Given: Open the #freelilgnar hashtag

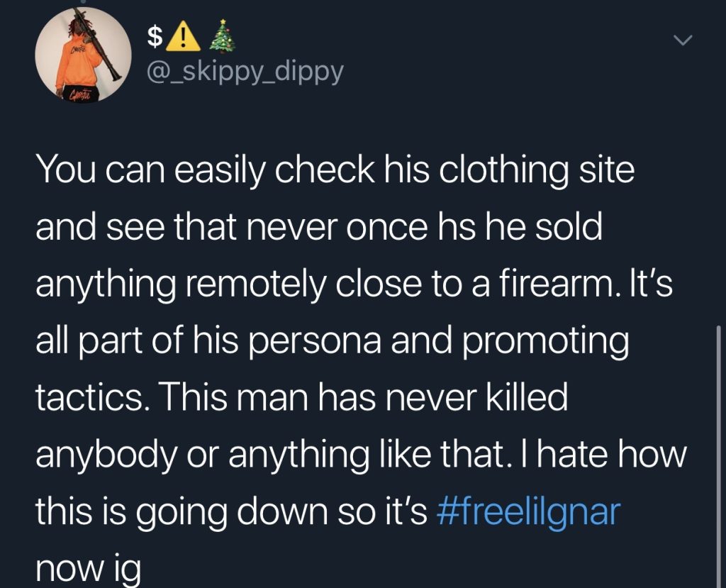Looking at the screenshot, I should click(x=528, y=513).
